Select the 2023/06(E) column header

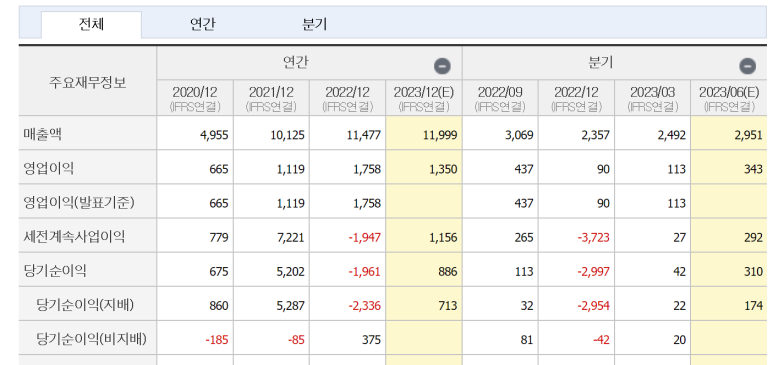(x=729, y=98)
